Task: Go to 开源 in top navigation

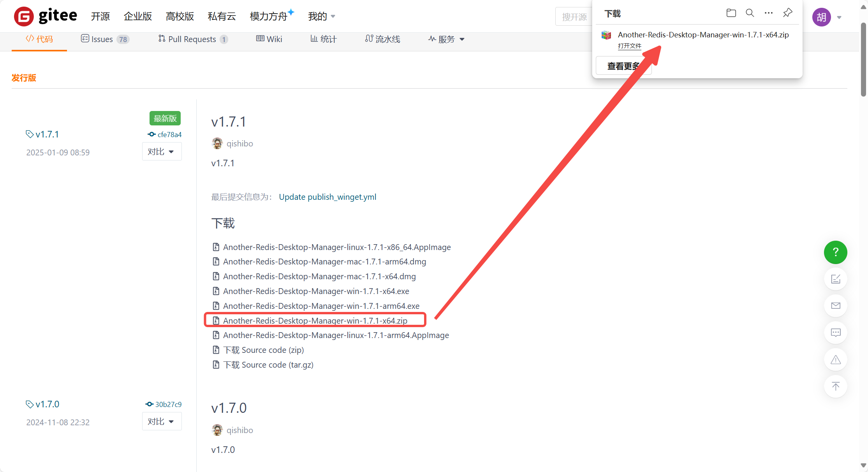Action: (x=100, y=16)
